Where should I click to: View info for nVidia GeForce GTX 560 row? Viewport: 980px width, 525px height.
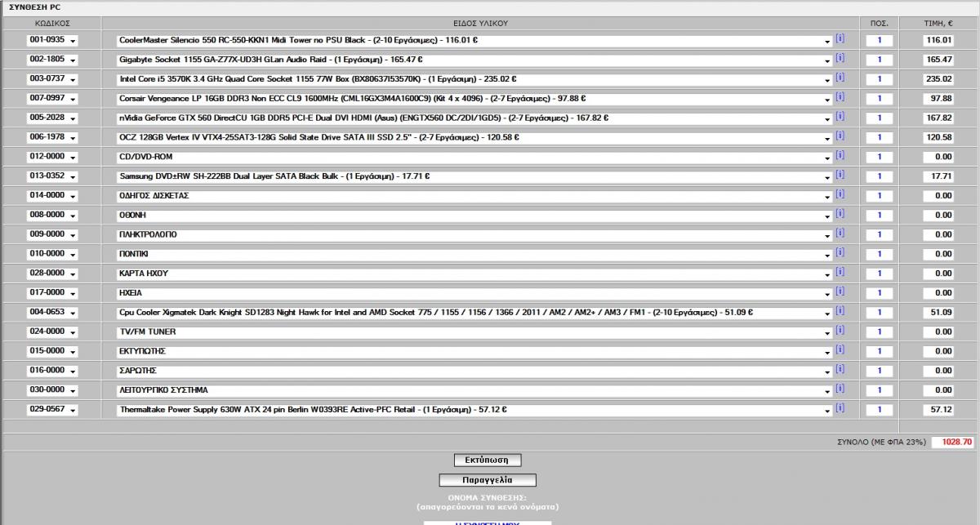840,117
